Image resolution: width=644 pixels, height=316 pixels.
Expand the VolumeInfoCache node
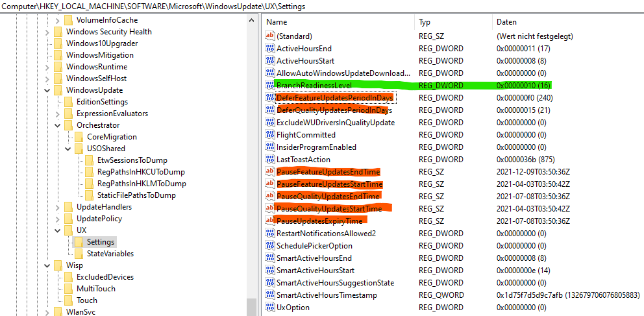pos(57,20)
